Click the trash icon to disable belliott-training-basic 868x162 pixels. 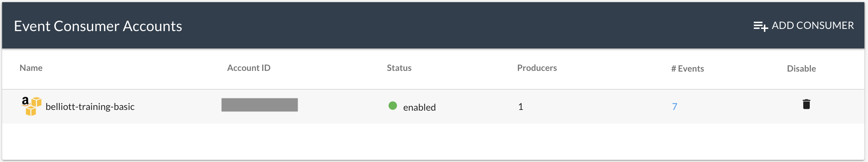[x=806, y=104]
